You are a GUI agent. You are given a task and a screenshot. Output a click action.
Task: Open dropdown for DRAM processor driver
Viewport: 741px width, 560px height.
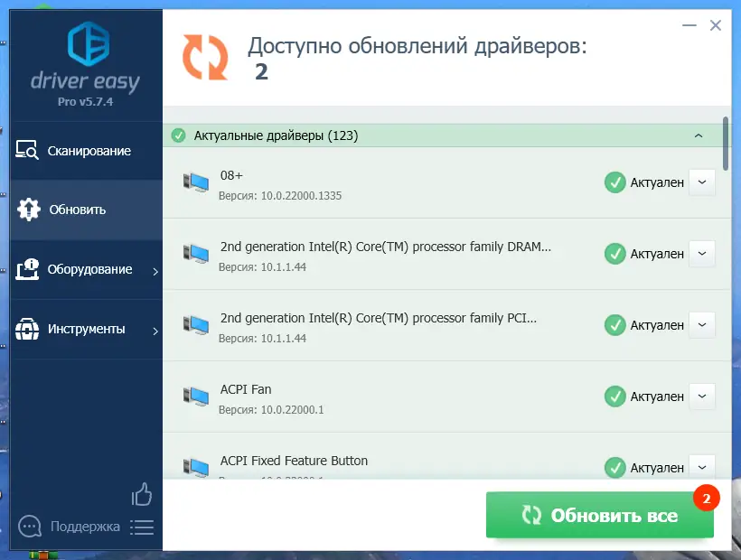click(x=702, y=254)
